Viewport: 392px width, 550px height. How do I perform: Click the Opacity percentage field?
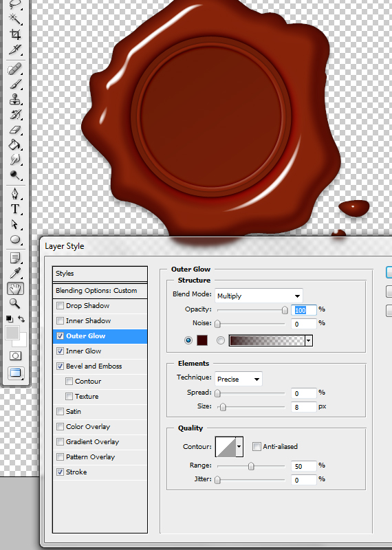[303, 310]
